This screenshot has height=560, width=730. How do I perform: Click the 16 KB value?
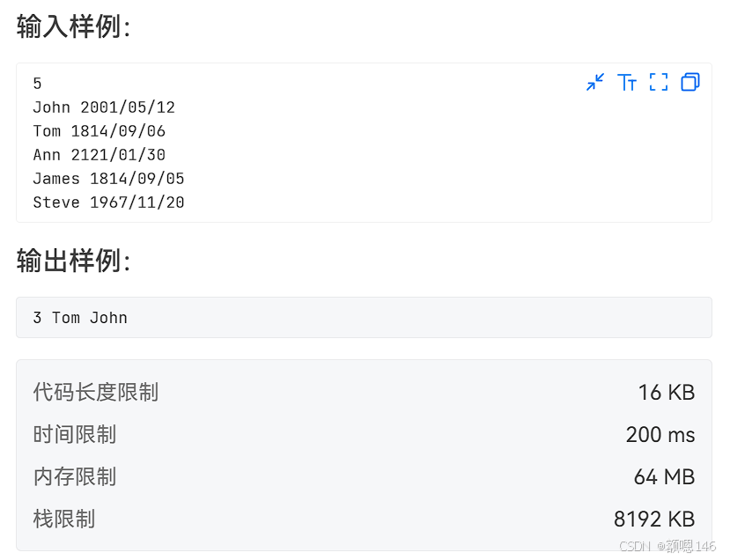[x=666, y=392]
